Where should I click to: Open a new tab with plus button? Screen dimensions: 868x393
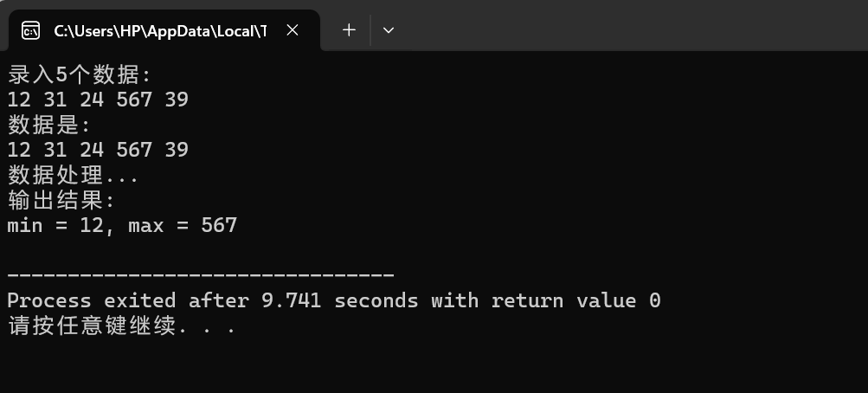349,30
